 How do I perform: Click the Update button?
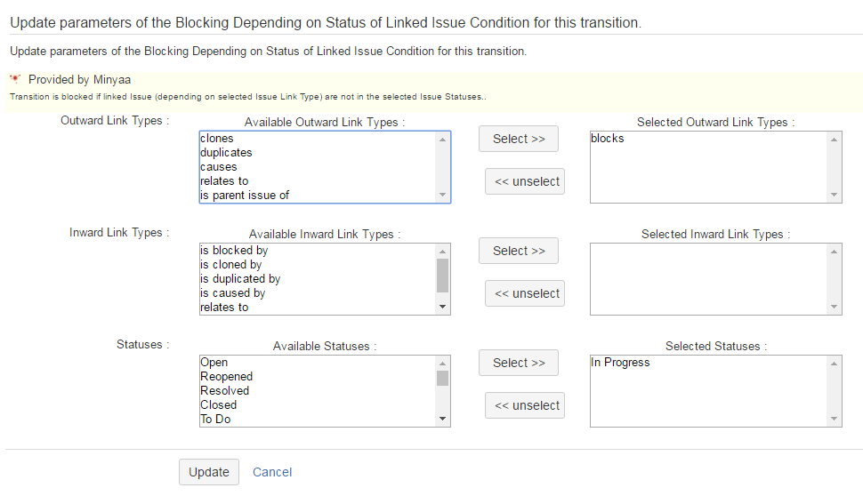(x=209, y=472)
